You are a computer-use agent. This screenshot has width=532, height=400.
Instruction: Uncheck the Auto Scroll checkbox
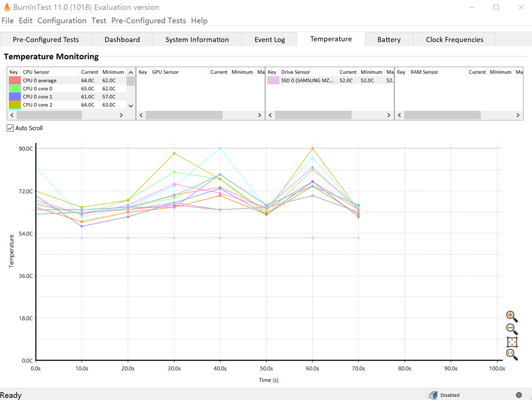point(10,128)
